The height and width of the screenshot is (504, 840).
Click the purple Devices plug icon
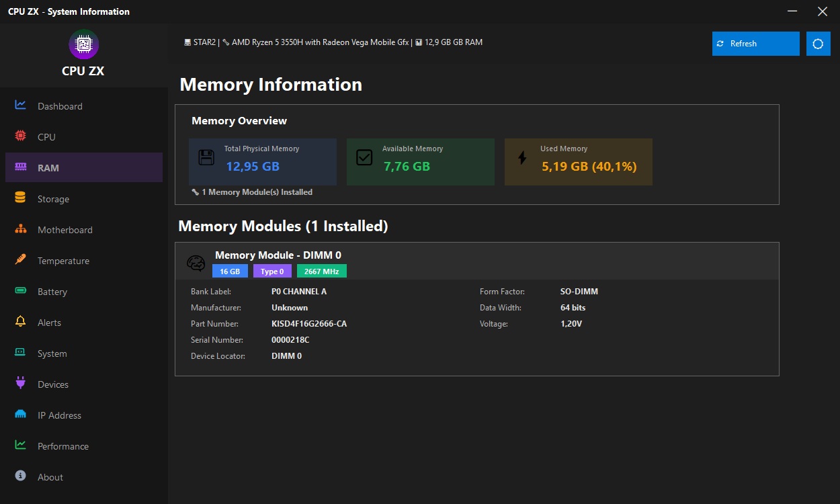(x=21, y=384)
